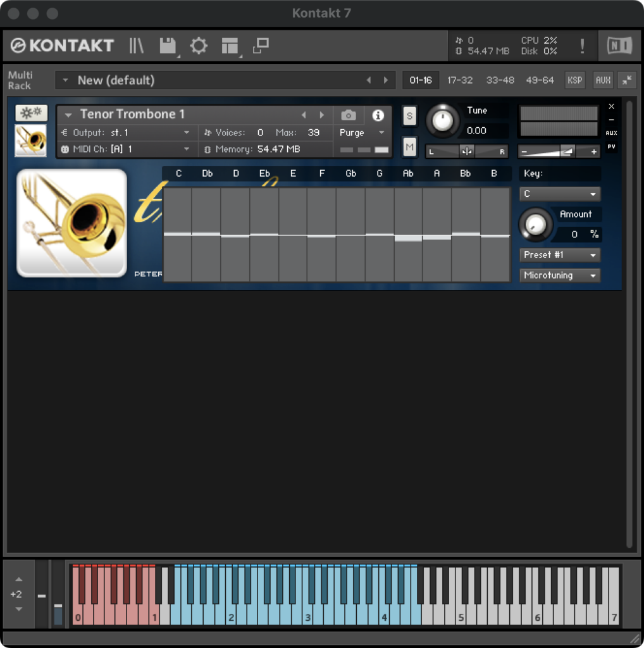Show instrument info icon
Viewport: 644px width, 648px height.
[378, 115]
